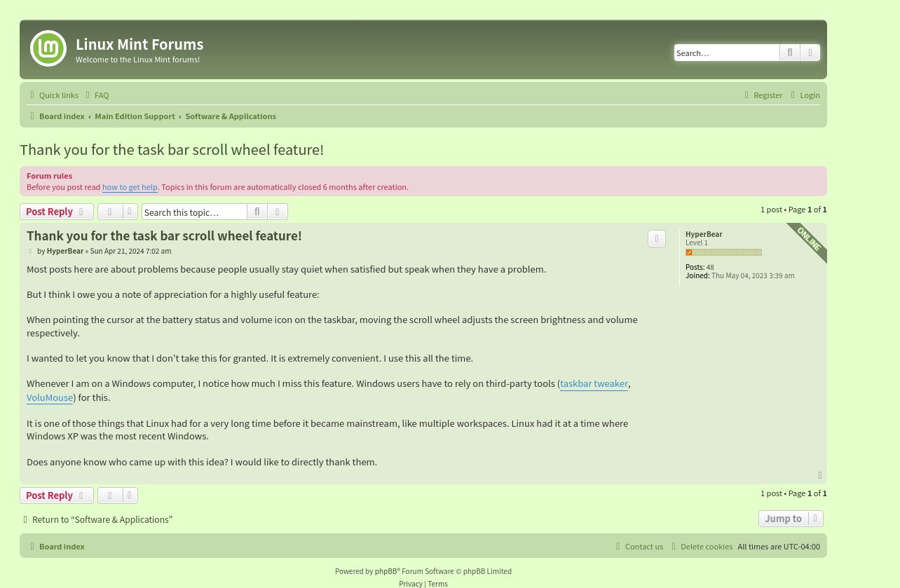Open the Quick links dropdown
Screen dimensions: 900x588
53,95
